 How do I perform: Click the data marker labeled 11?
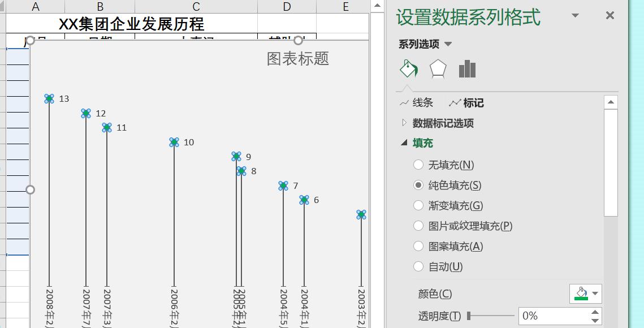(107, 127)
